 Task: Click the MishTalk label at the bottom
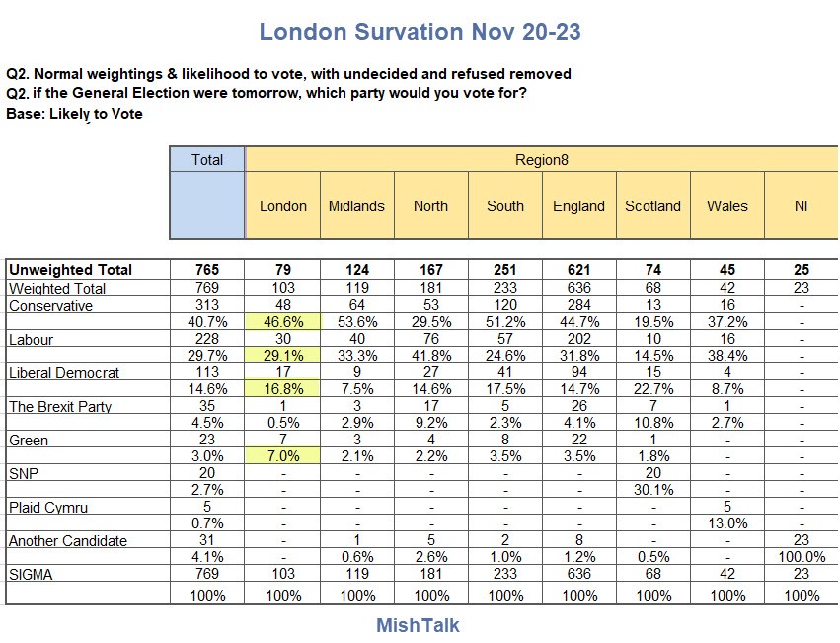418,625
